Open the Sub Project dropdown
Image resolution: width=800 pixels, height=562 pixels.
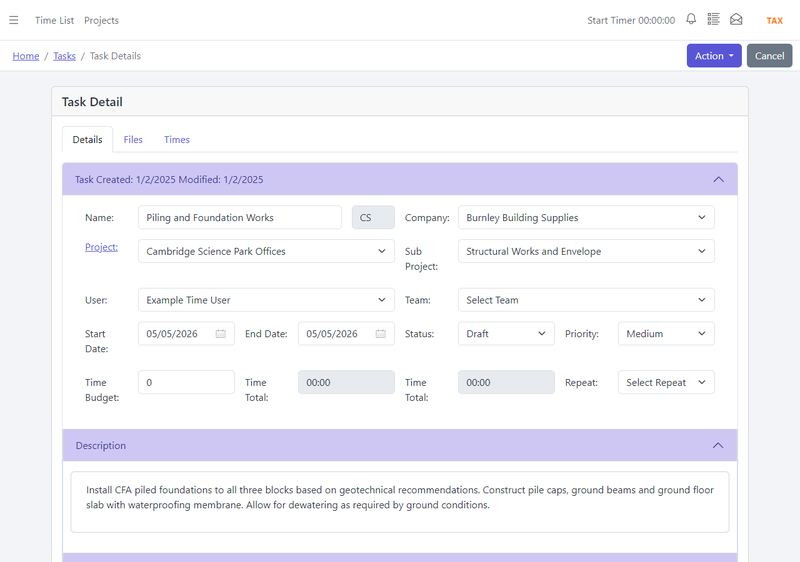[x=586, y=251]
